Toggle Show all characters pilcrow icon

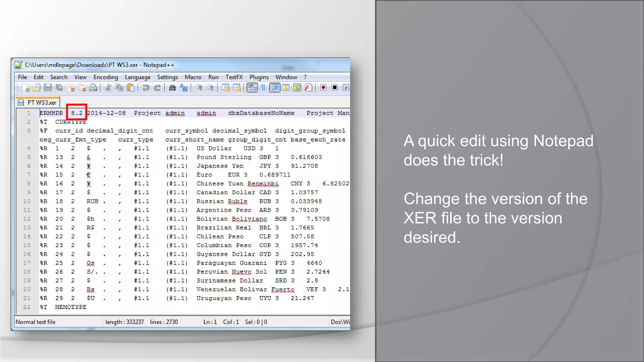[263, 88]
